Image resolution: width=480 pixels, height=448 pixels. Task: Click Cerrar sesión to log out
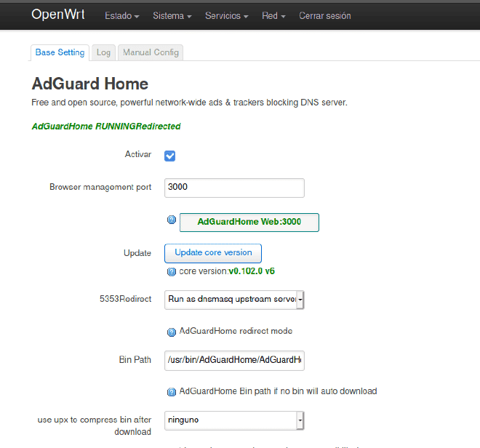click(x=325, y=15)
